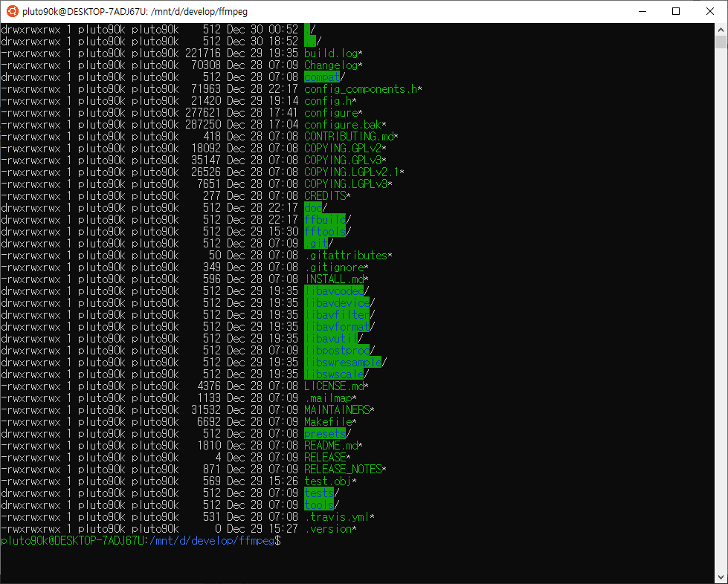The height and width of the screenshot is (584, 728).
Task: Click COPYING.GPLv3 file name
Action: (x=343, y=160)
